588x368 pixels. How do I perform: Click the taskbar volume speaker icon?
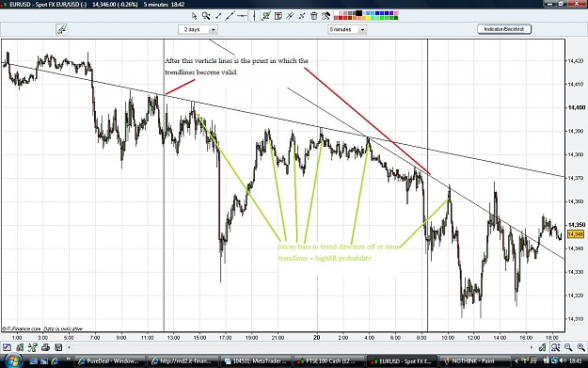[x=564, y=360]
